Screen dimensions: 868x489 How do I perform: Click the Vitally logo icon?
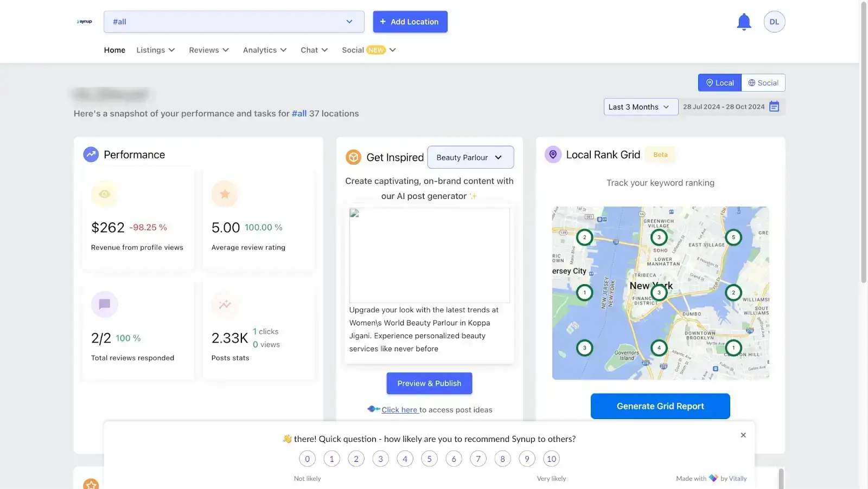click(713, 478)
